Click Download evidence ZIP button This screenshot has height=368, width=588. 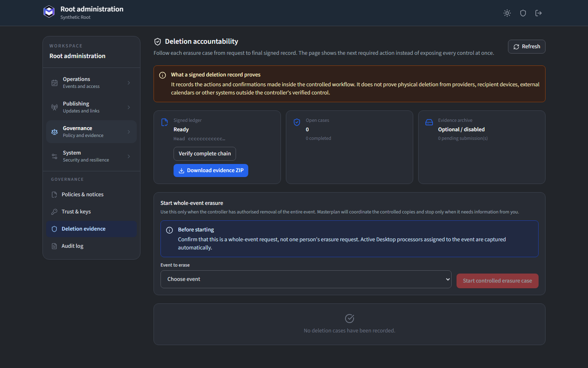[x=211, y=171]
